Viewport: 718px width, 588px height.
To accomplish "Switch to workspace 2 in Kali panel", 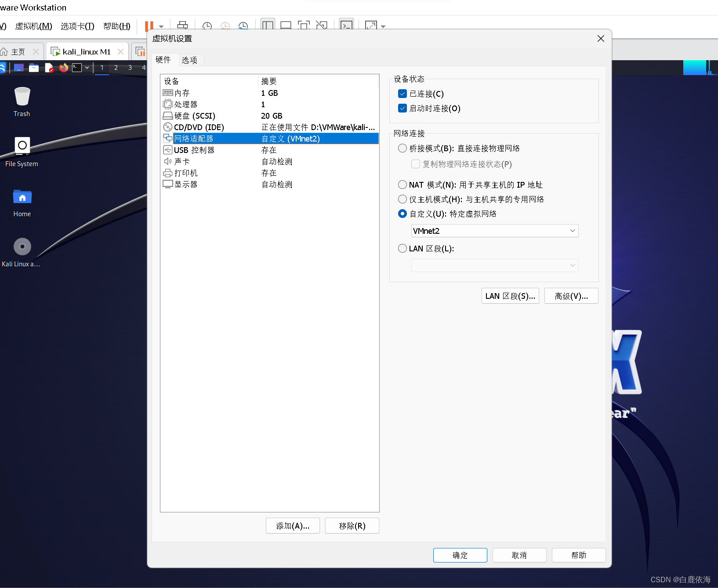I will (116, 68).
